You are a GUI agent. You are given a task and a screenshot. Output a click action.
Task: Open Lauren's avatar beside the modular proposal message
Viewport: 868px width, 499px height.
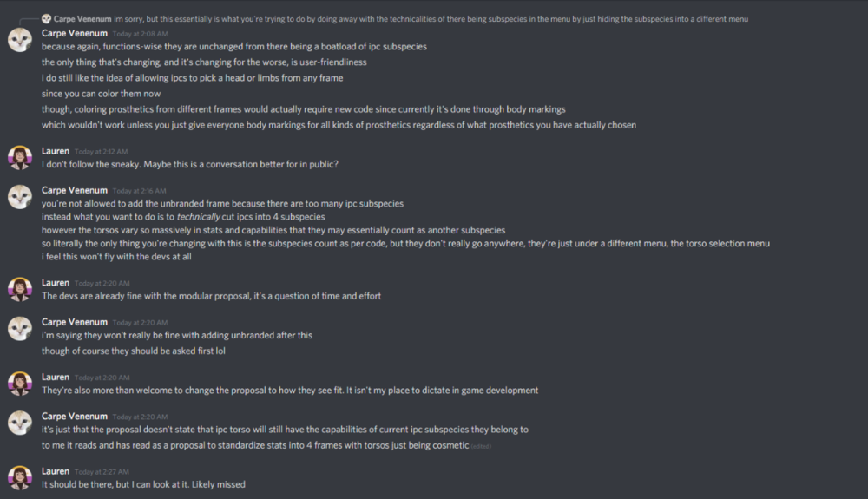pos(20,290)
